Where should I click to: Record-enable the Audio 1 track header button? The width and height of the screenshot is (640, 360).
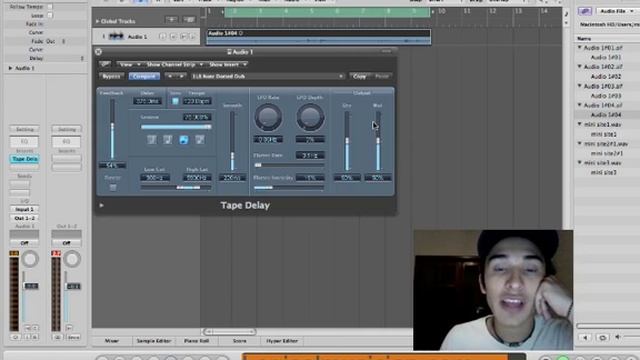(173, 37)
